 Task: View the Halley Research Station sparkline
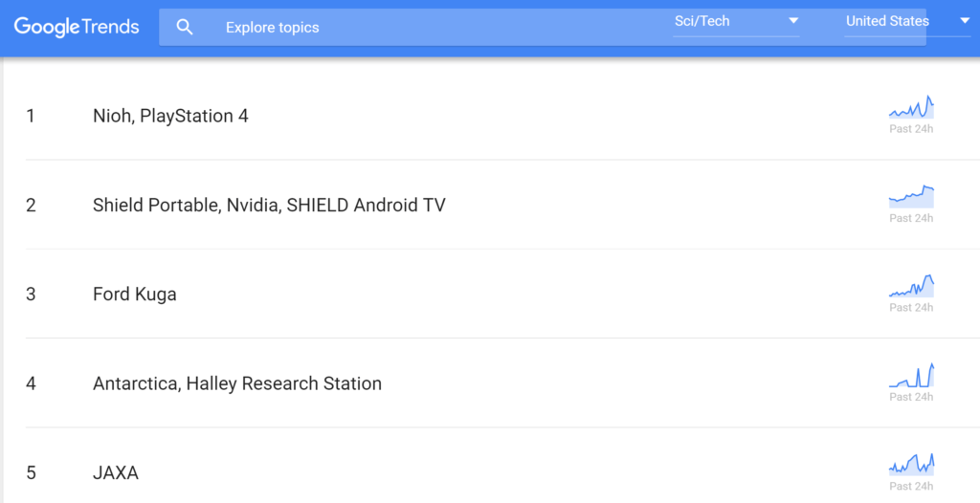click(911, 375)
